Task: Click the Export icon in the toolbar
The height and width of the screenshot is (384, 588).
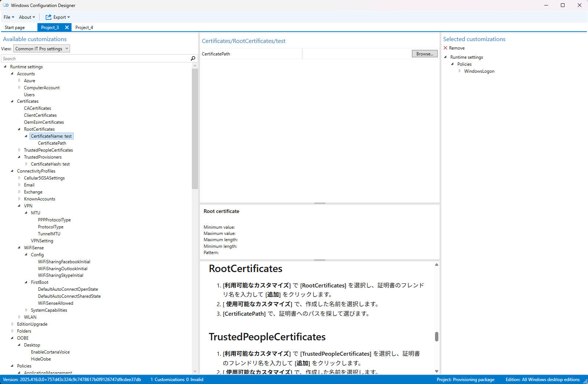Action: pos(48,17)
